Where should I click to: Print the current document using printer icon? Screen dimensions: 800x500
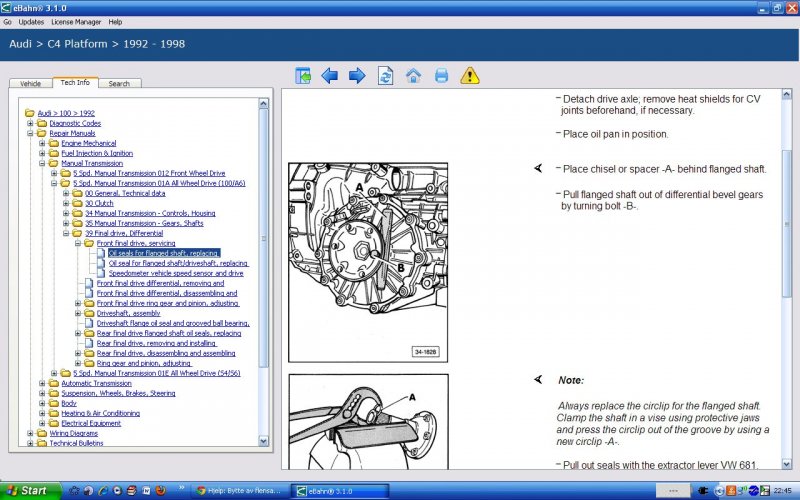(x=441, y=76)
